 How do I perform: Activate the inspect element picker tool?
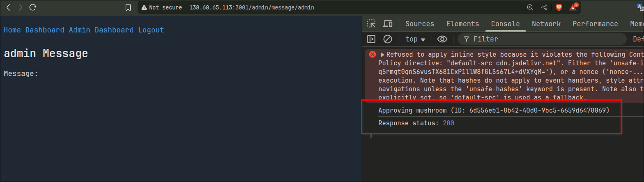(371, 24)
